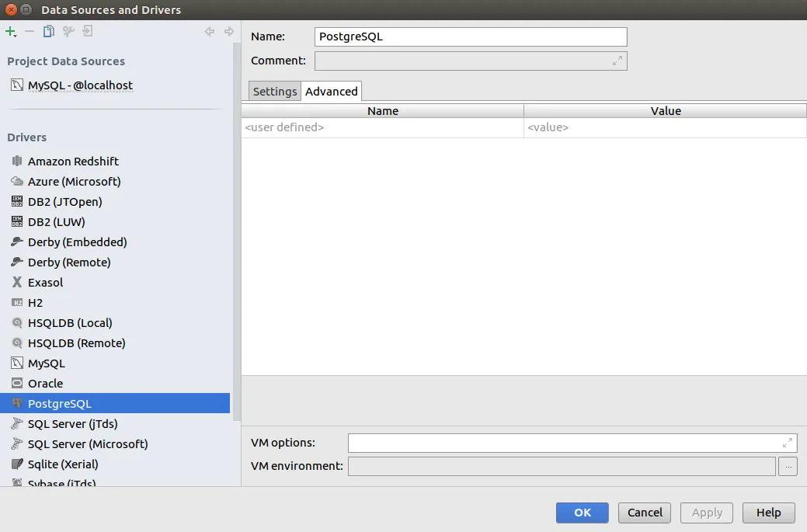Select the HSQLDB (Local) driver

coord(115,322)
